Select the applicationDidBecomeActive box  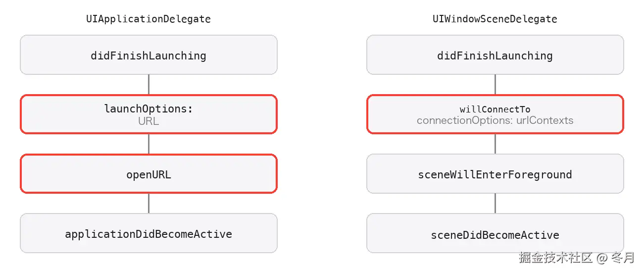(x=149, y=233)
